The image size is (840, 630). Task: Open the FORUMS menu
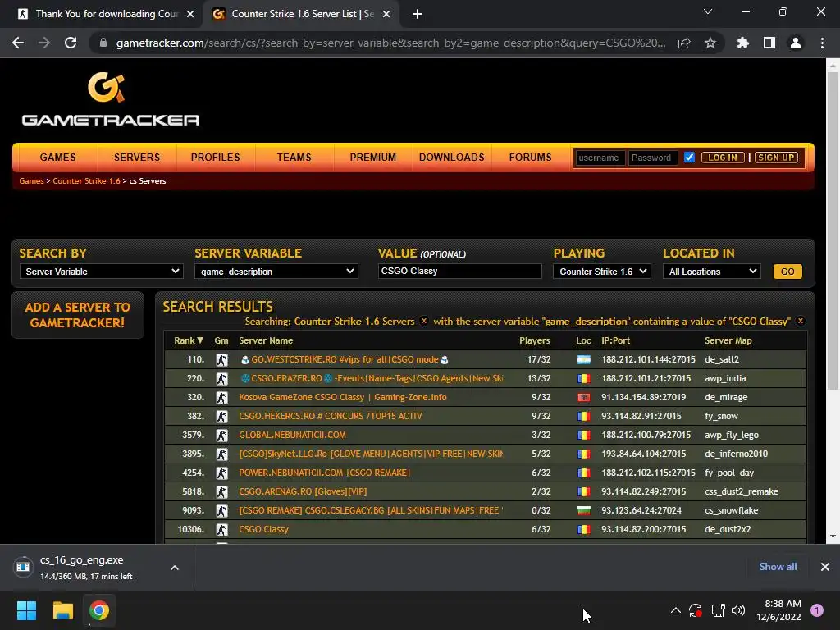click(x=531, y=157)
